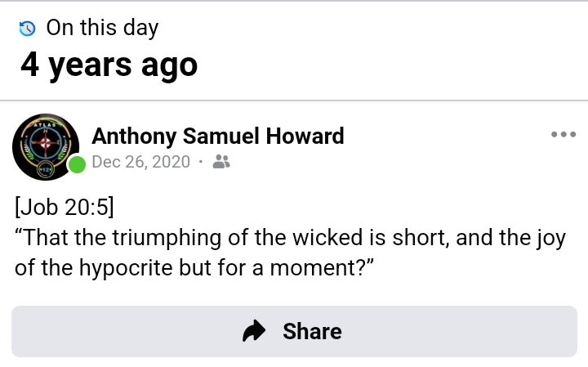Open the Dec 26, 2020 timestamp
The width and height of the screenshot is (588, 367).
point(140,162)
